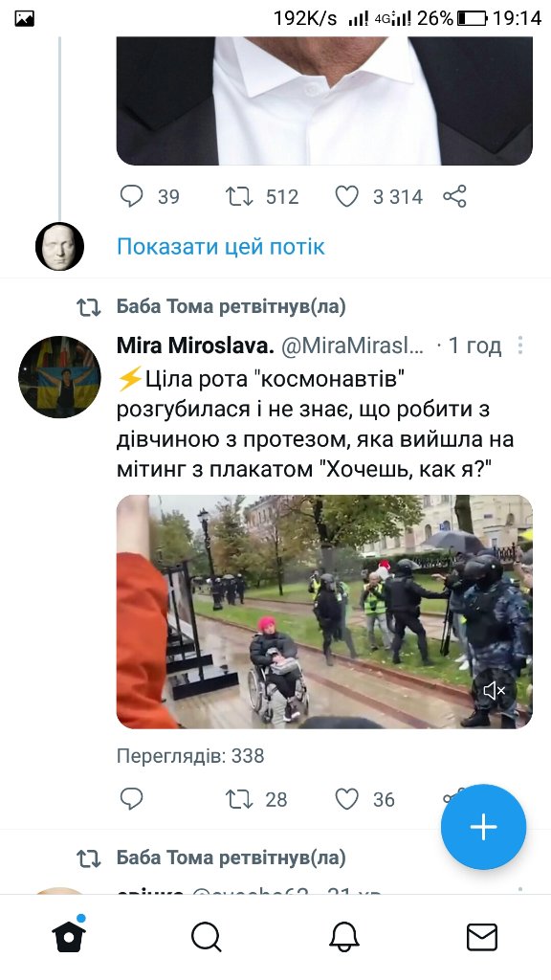Open the @MiraMirasl... username handle

coord(353,345)
